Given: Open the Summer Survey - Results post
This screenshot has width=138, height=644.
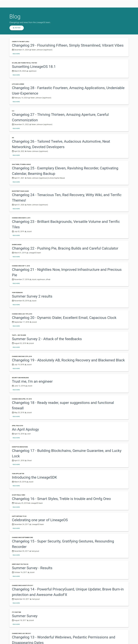Looking at the screenshot, I should (32, 568).
